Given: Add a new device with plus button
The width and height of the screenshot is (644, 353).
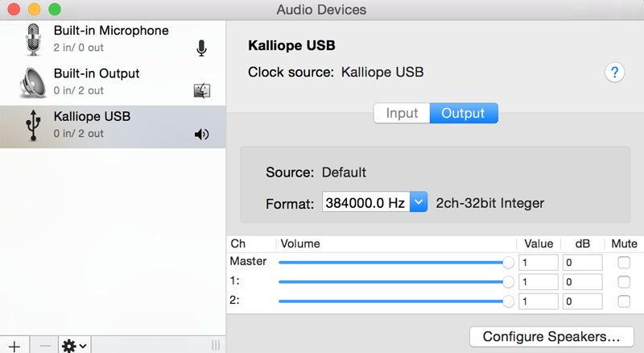Looking at the screenshot, I should click(x=14, y=346).
